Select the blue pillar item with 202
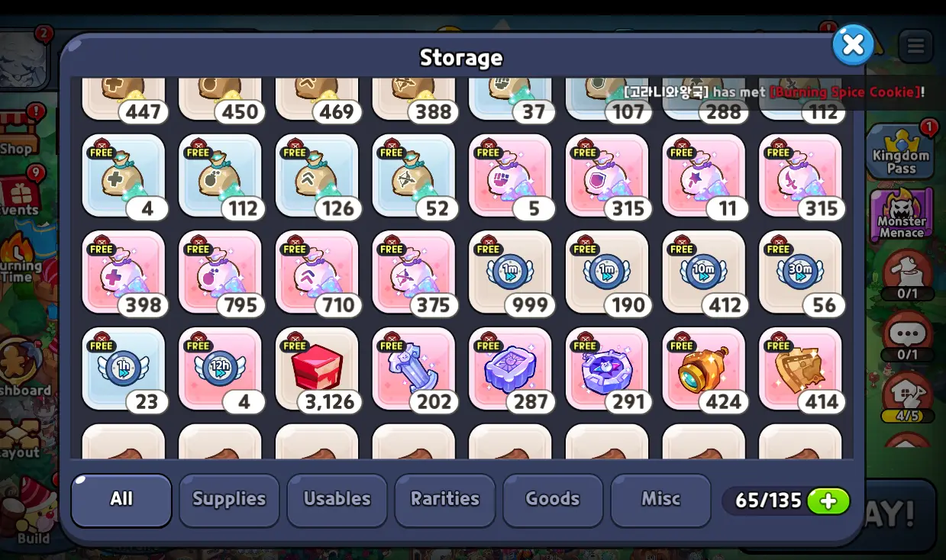The width and height of the screenshot is (946, 560). pos(414,369)
